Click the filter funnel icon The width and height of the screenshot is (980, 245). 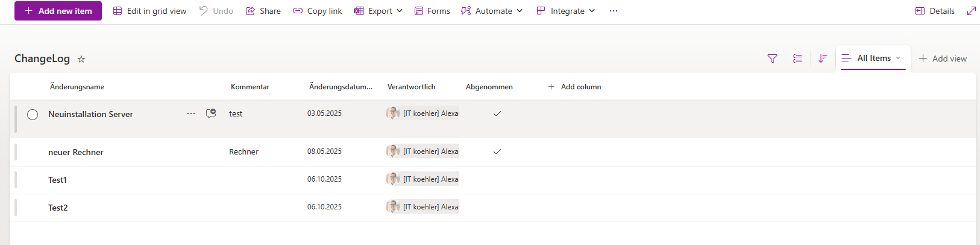(772, 59)
